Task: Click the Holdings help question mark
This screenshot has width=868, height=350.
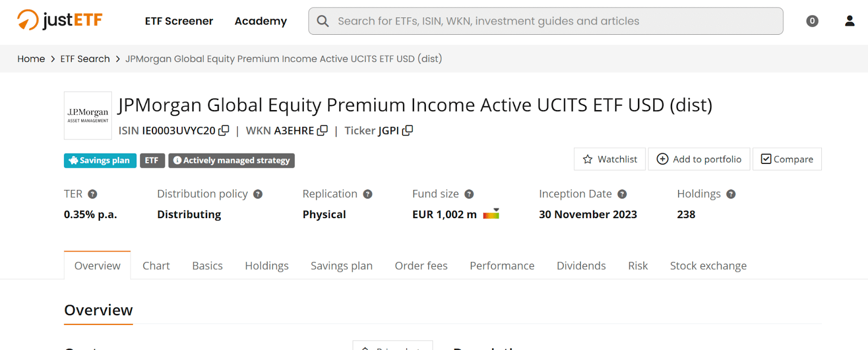Action: 731,194
